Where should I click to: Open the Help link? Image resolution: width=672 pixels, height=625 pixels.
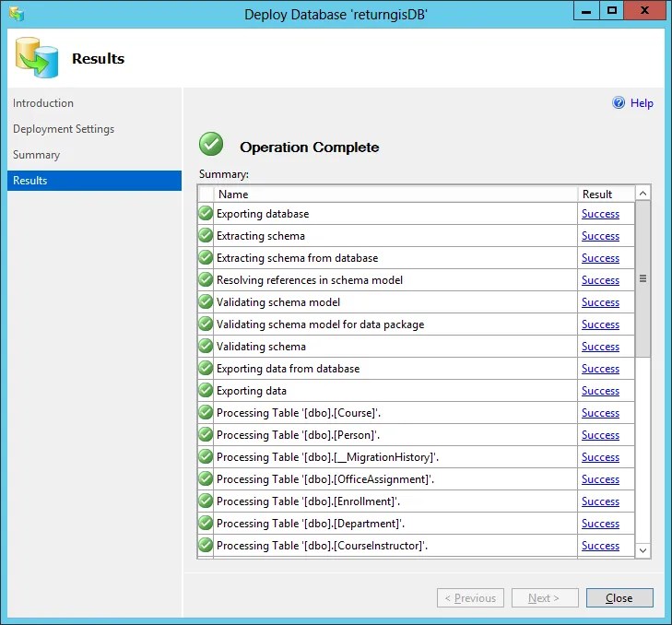[x=642, y=103]
